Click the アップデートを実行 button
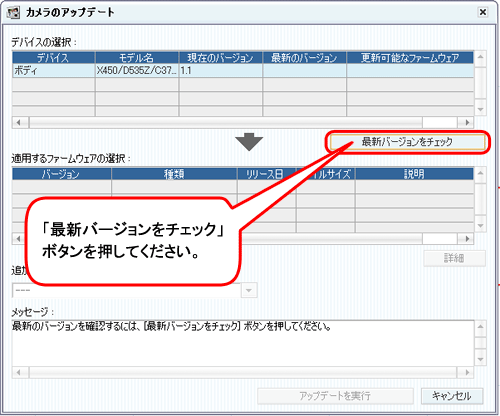This screenshot has height=416, width=500. (x=335, y=396)
